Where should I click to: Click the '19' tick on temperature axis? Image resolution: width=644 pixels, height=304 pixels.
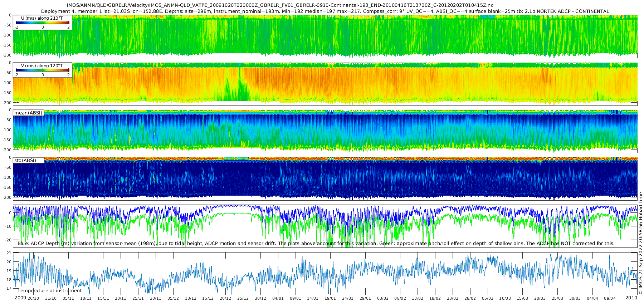[9, 271]
